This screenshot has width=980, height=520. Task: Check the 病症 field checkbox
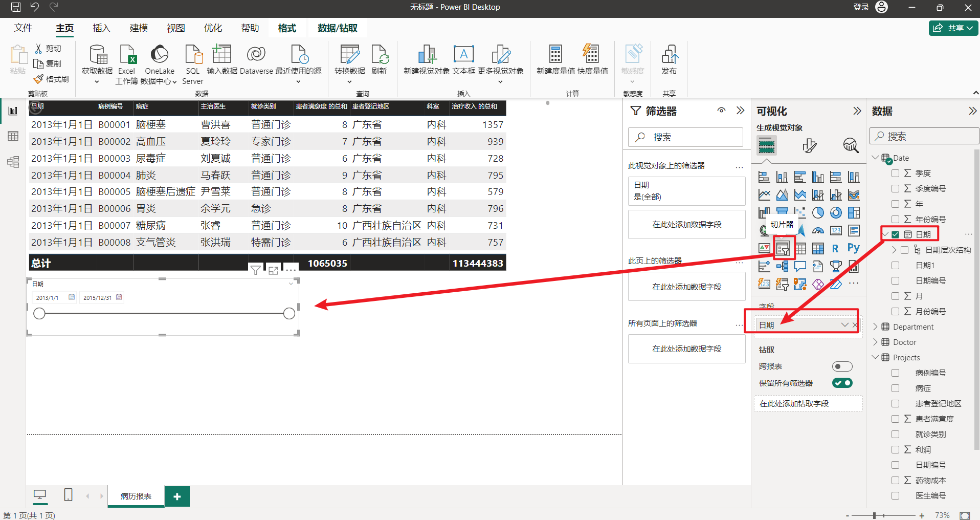pos(895,388)
